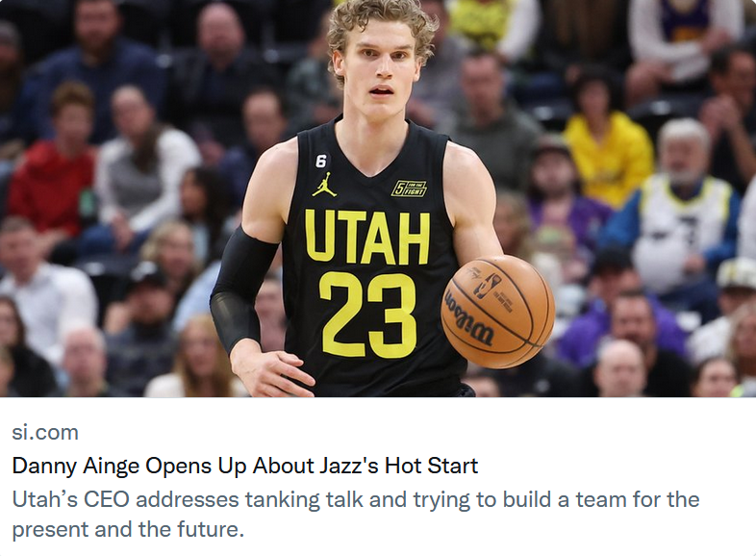
Task: Click the Jumpman logo on the jersey
Action: [321, 185]
